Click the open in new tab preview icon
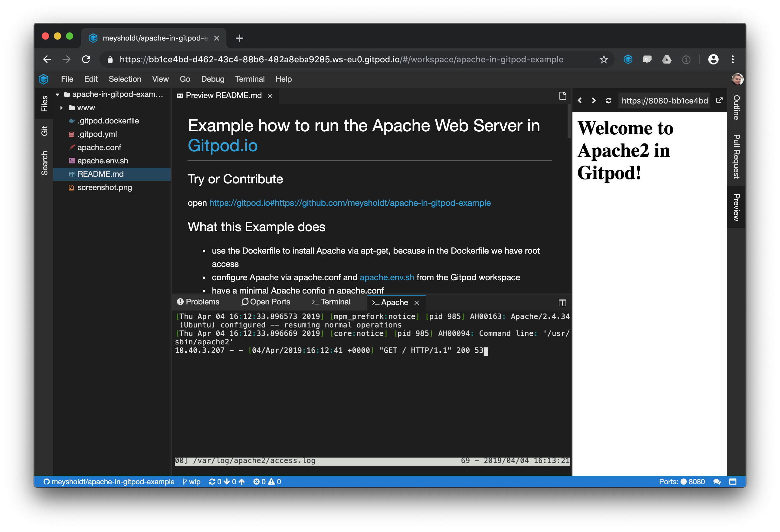The width and height of the screenshot is (780, 532). pos(721,100)
